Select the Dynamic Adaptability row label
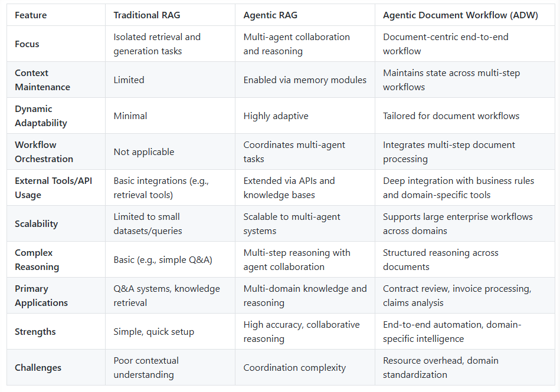Screen dimensions: 560x392 click(x=41, y=116)
